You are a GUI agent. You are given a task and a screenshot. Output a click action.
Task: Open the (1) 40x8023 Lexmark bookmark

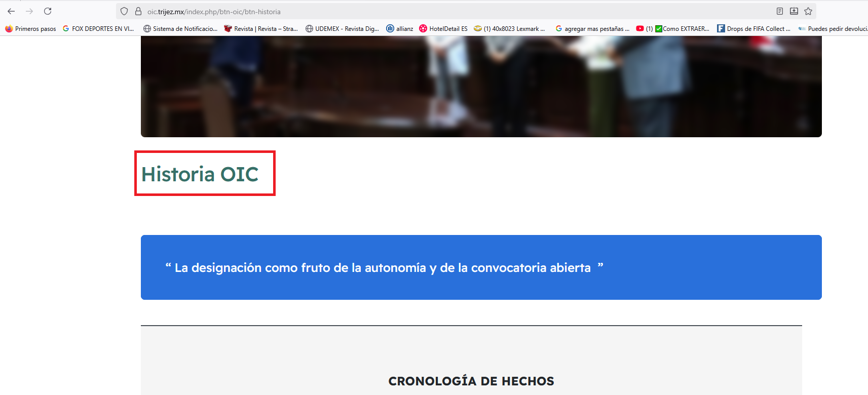click(509, 29)
